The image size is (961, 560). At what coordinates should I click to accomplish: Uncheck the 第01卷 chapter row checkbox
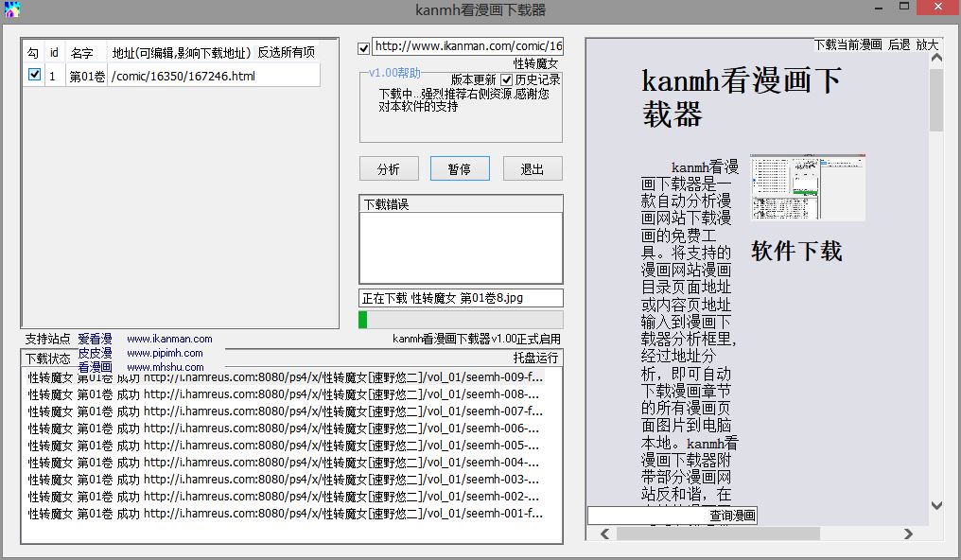(x=33, y=75)
